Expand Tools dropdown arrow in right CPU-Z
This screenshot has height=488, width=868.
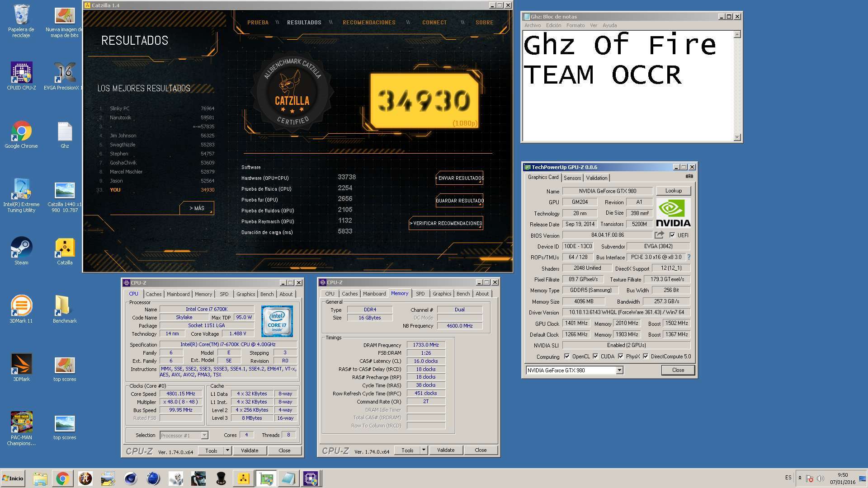pos(424,450)
